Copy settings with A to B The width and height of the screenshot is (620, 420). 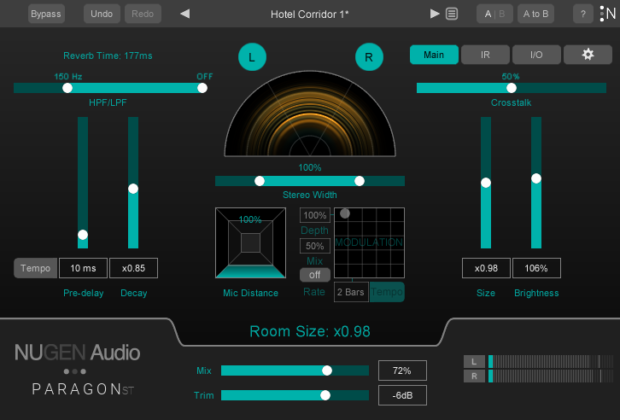(x=536, y=14)
